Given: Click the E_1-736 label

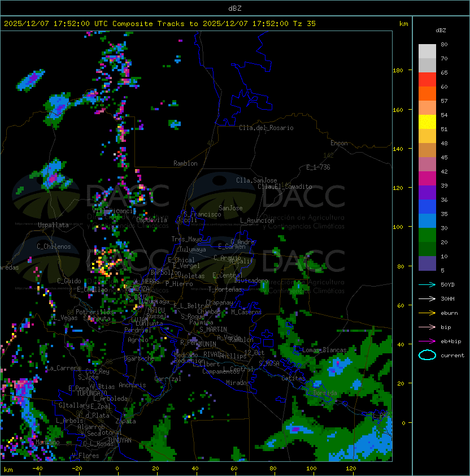Looking at the screenshot, I should [318, 167].
